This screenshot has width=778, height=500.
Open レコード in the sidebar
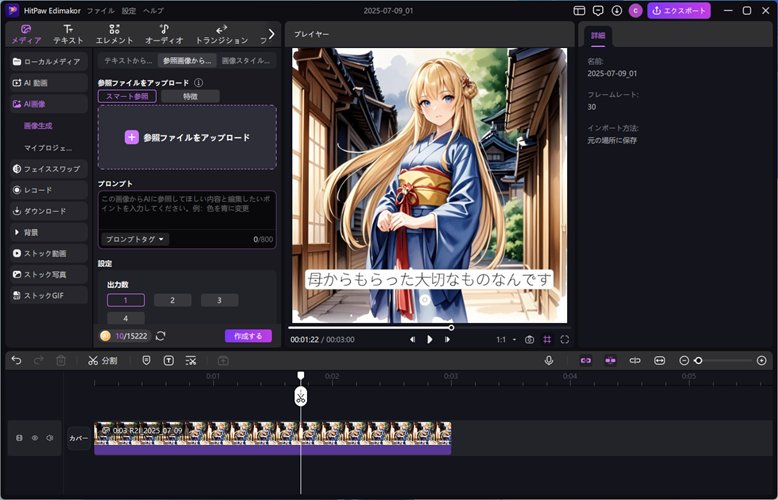(x=49, y=190)
